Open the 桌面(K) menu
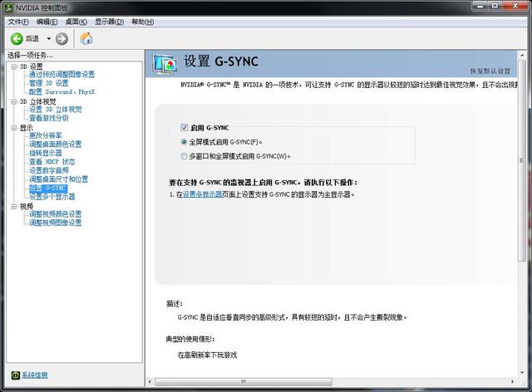Screen dimensions: 532x392 [76, 22]
